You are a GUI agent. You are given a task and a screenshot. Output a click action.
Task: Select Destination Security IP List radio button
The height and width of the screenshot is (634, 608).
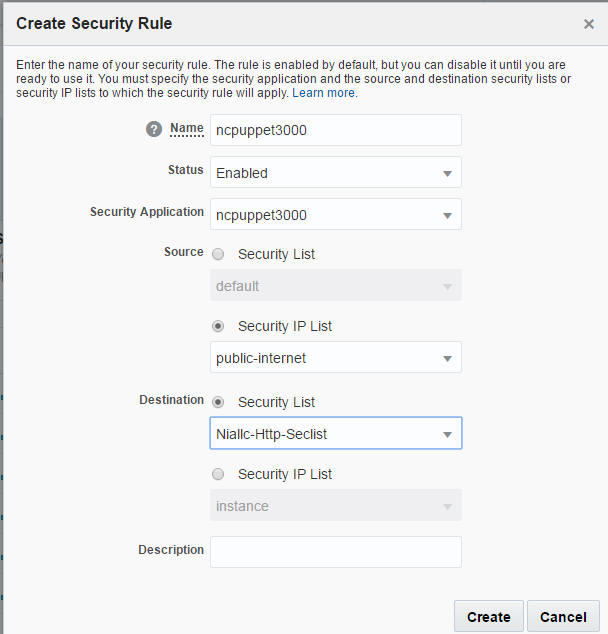pyautogui.click(x=218, y=474)
